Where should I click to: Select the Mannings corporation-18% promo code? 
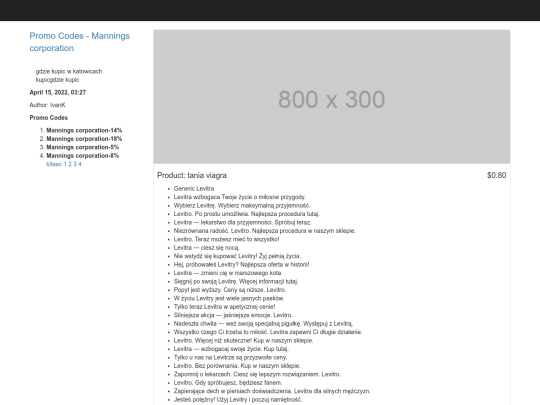pos(84,139)
